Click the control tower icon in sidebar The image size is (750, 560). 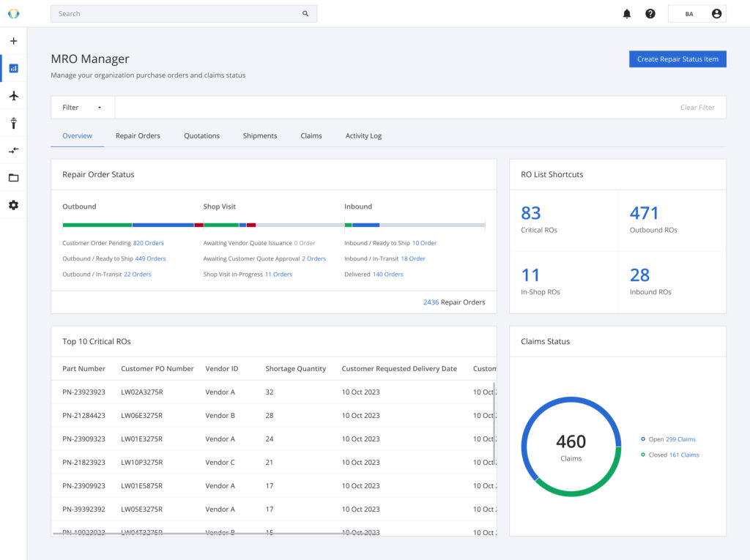point(13,123)
